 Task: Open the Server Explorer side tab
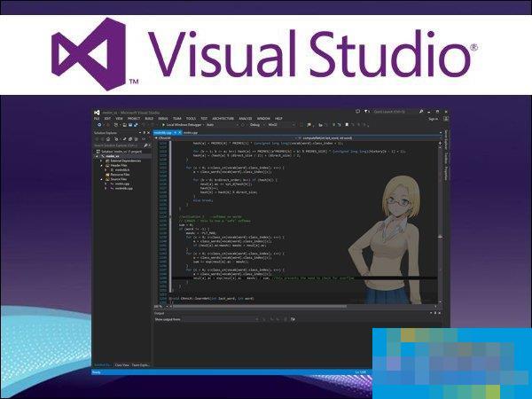(446, 140)
